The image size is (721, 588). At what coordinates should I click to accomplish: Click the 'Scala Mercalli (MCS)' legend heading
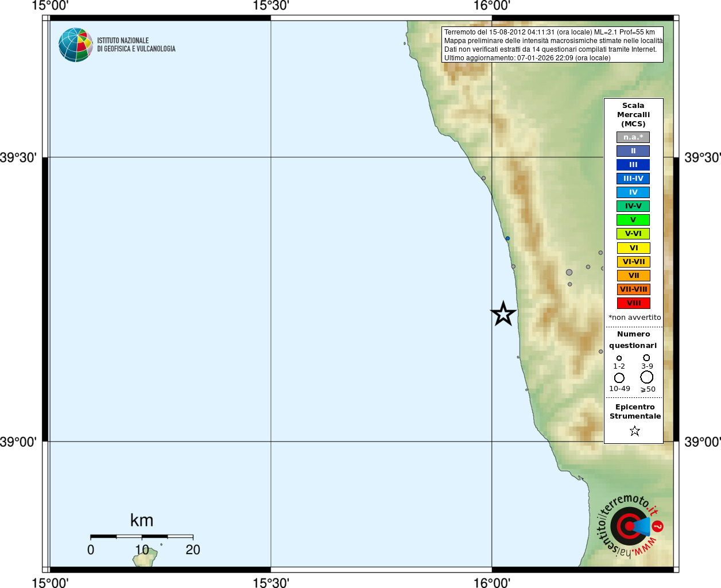coord(633,115)
